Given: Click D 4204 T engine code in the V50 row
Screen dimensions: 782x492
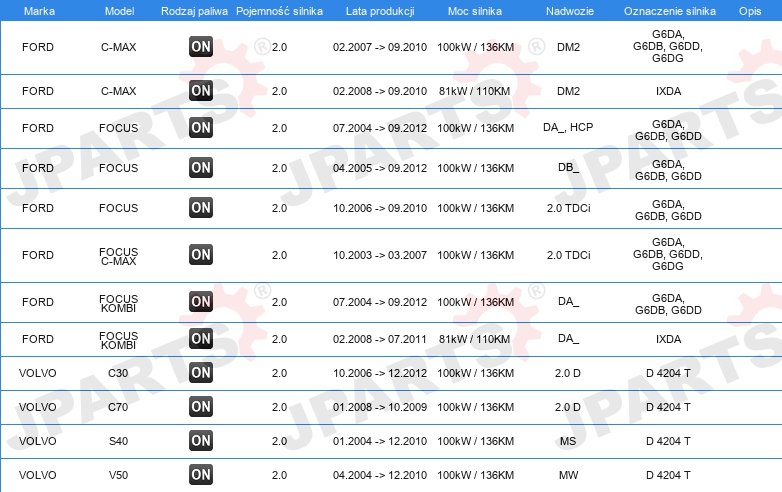Looking at the screenshot, I should 668,475.
